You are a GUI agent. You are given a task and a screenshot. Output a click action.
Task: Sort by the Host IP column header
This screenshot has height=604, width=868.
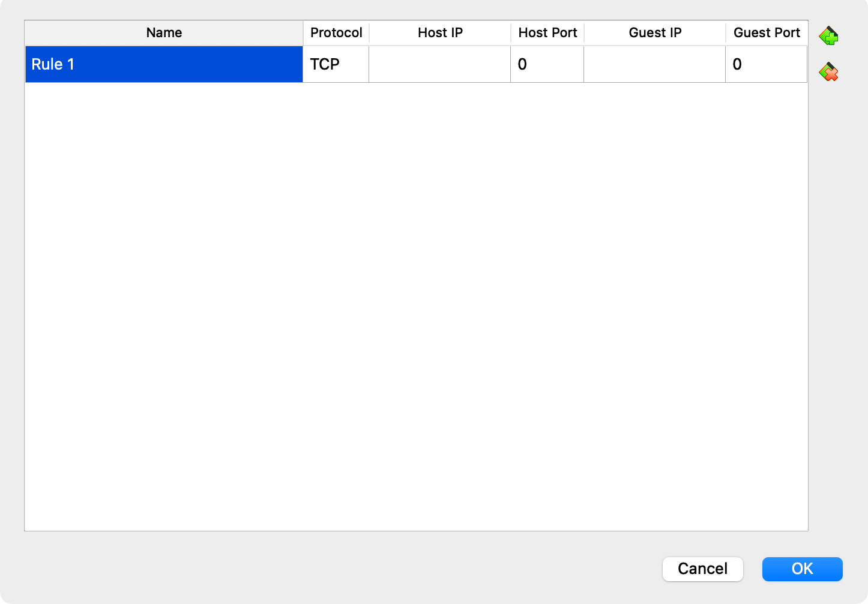click(440, 33)
